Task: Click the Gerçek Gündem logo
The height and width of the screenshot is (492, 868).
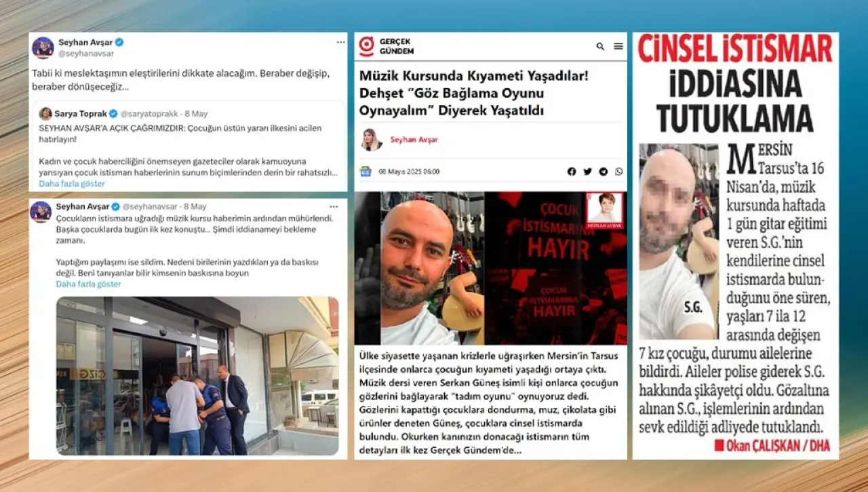Action: coord(387,46)
